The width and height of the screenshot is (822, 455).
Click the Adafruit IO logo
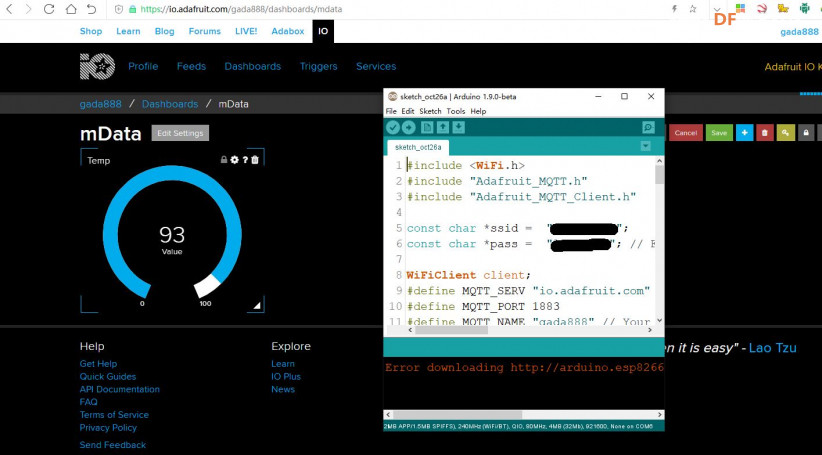(x=97, y=67)
